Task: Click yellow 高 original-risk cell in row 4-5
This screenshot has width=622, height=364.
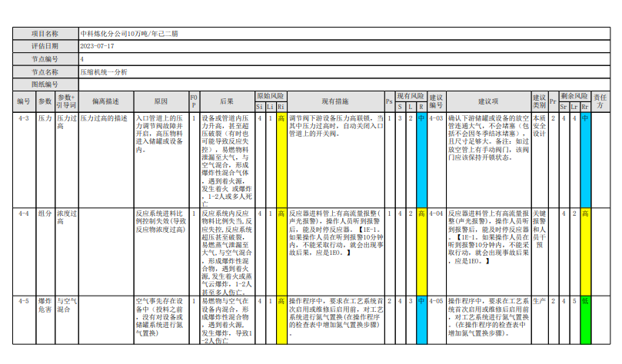Action: tap(281, 319)
